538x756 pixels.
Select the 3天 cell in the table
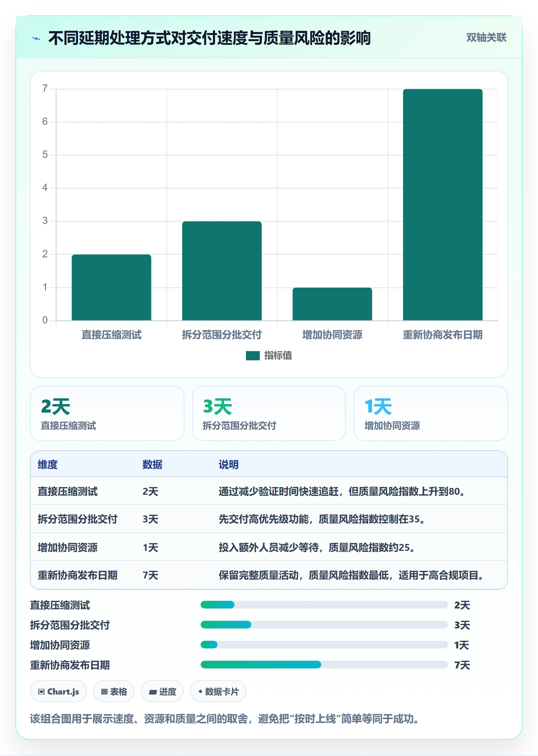[150, 519]
